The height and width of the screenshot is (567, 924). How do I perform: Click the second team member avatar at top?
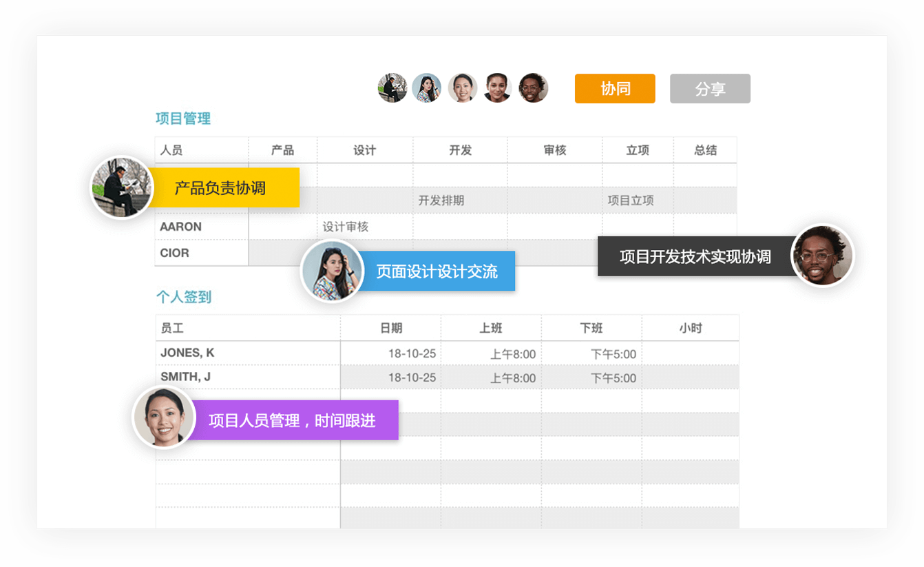click(428, 88)
